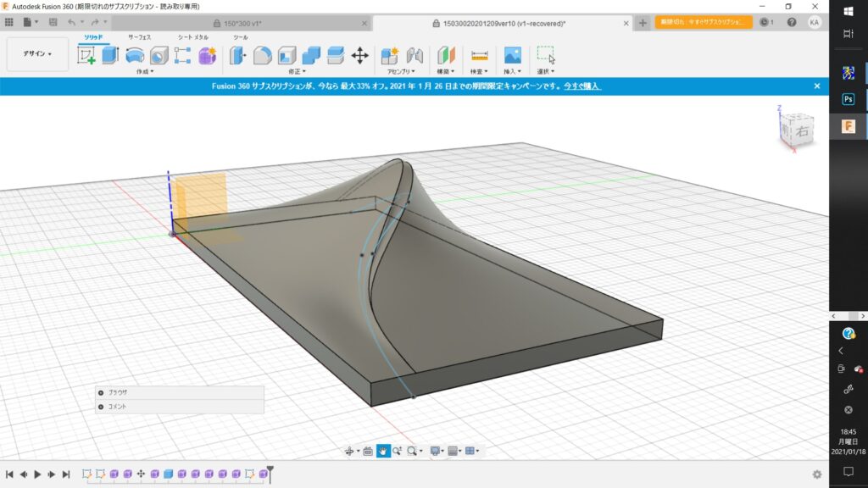Select the Extrude tool in the toolbar

110,56
